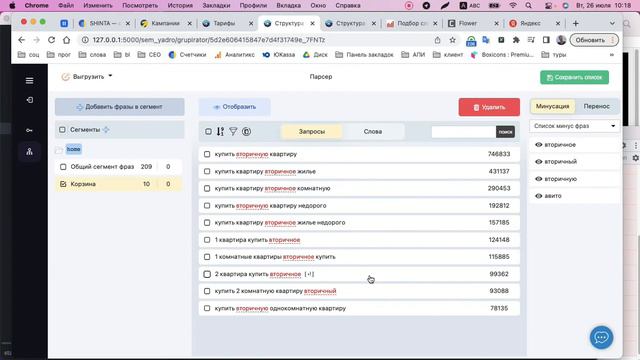Click the browser address bar URL
Viewport: 640px width, 360px height.
click(x=209, y=40)
